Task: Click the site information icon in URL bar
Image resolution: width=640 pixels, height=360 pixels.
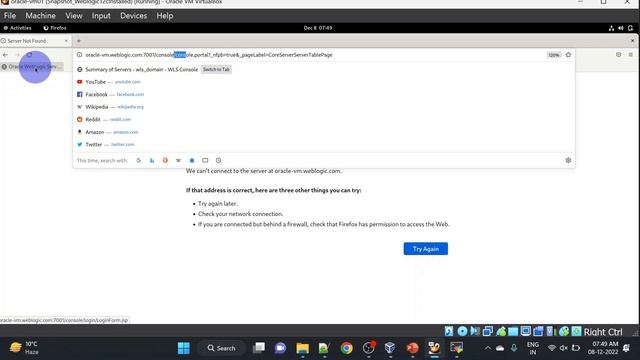Action: [80, 55]
